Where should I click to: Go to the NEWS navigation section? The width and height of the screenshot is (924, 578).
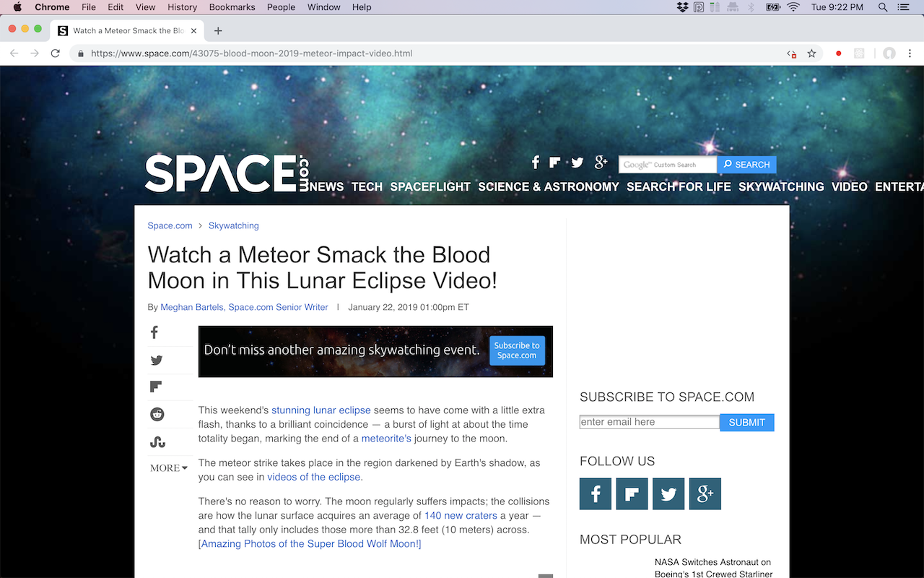pos(327,186)
